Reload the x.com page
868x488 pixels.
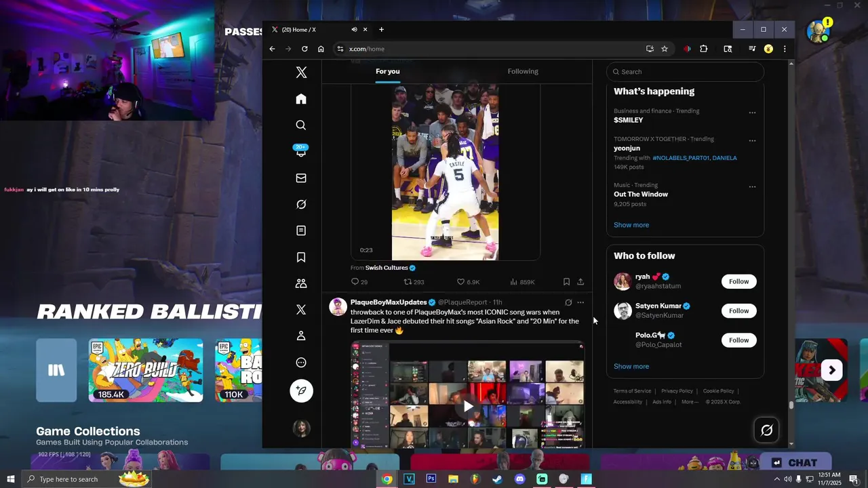click(x=304, y=49)
